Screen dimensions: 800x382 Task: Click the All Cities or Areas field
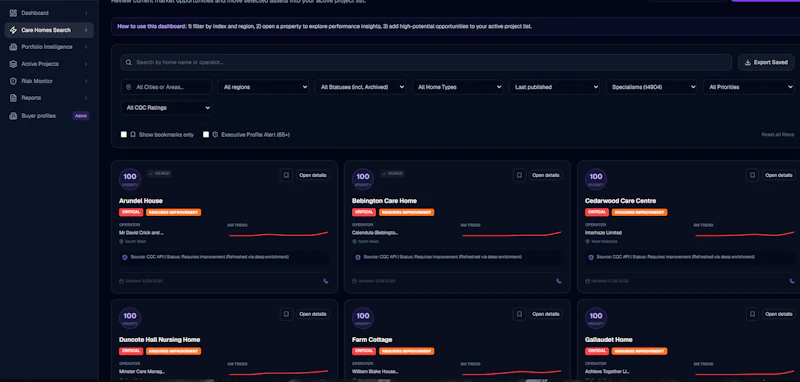pos(166,87)
